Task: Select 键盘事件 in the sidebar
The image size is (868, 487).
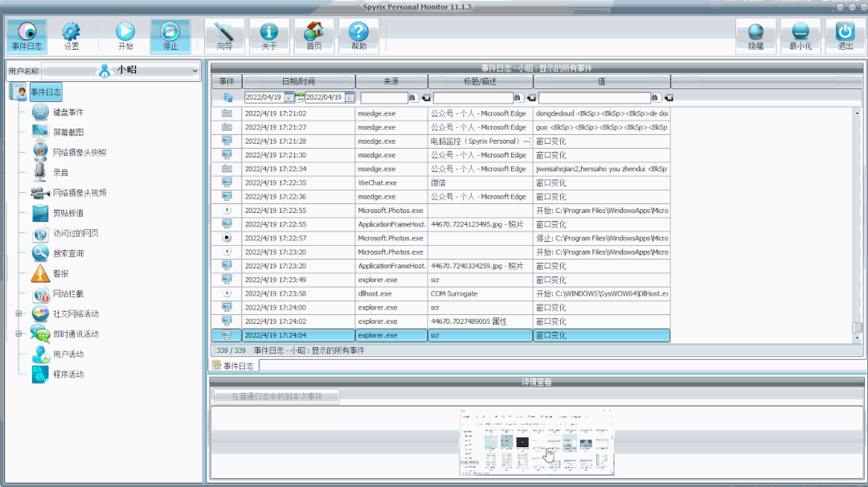Action: pos(68,113)
